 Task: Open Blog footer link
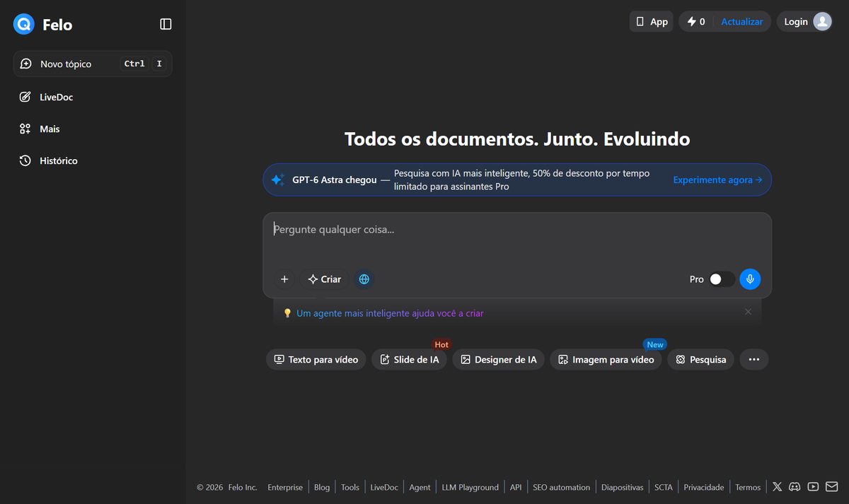[x=322, y=487]
